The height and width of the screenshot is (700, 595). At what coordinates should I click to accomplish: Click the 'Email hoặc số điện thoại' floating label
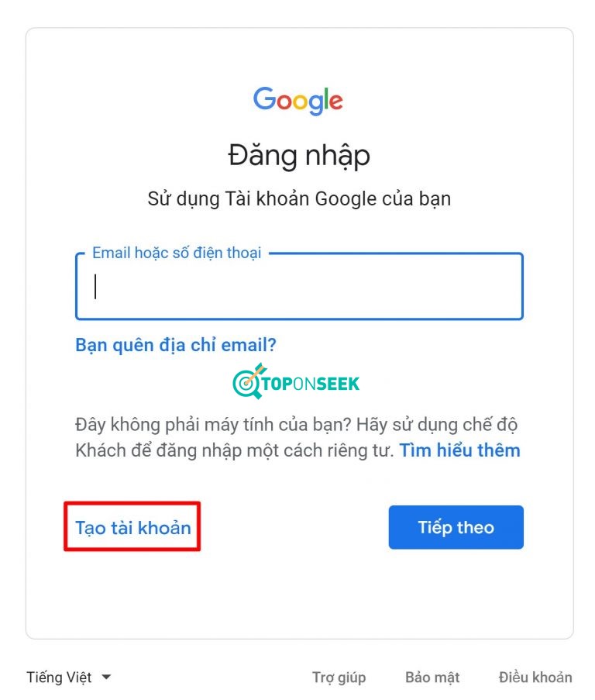177,253
